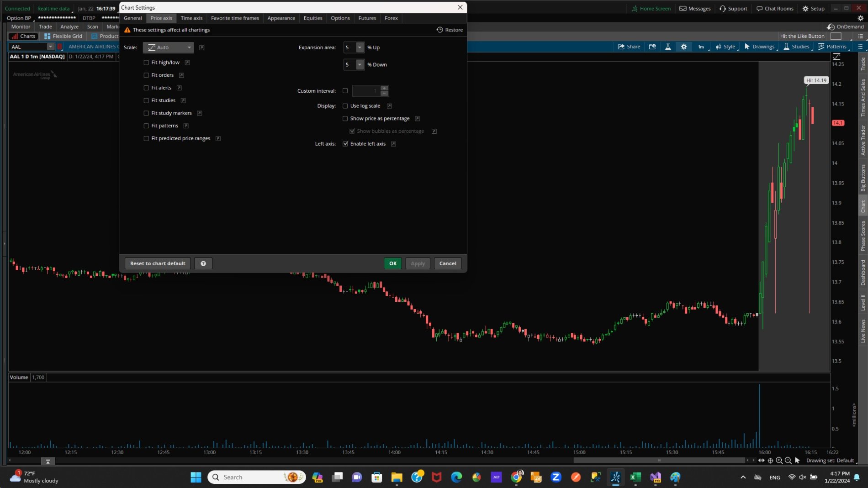Open the % Up expansion dropdown
Screen dimensions: 868x488
pos(360,47)
